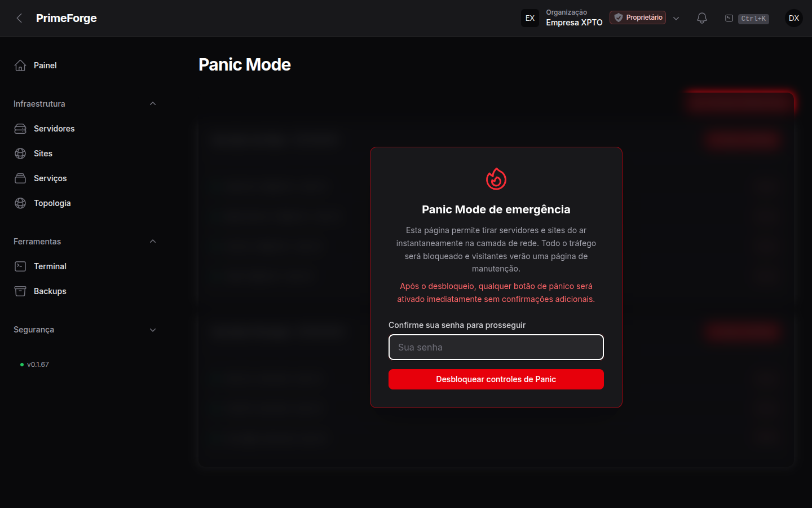Click the Terminal prompt icon

pos(20,266)
